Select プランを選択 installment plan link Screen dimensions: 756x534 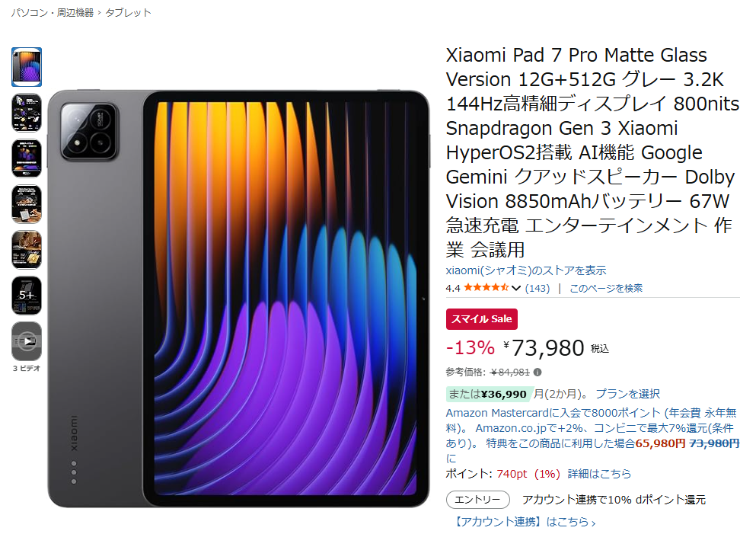628,394
